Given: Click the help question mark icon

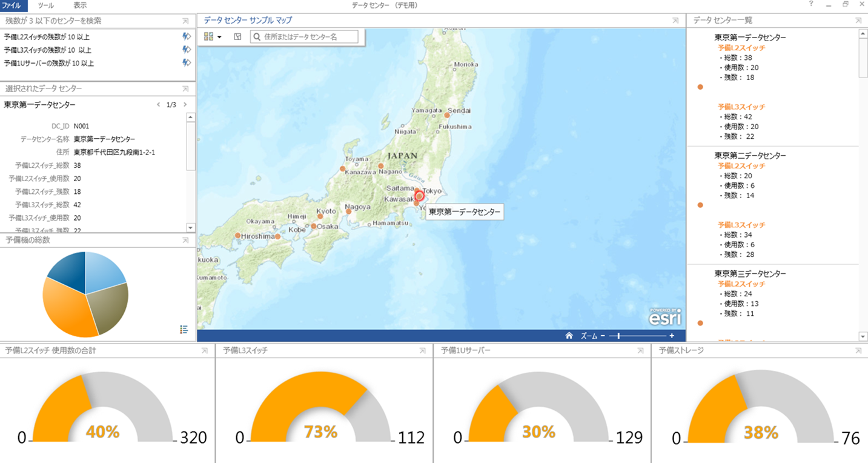Looking at the screenshot, I should click(x=811, y=5).
